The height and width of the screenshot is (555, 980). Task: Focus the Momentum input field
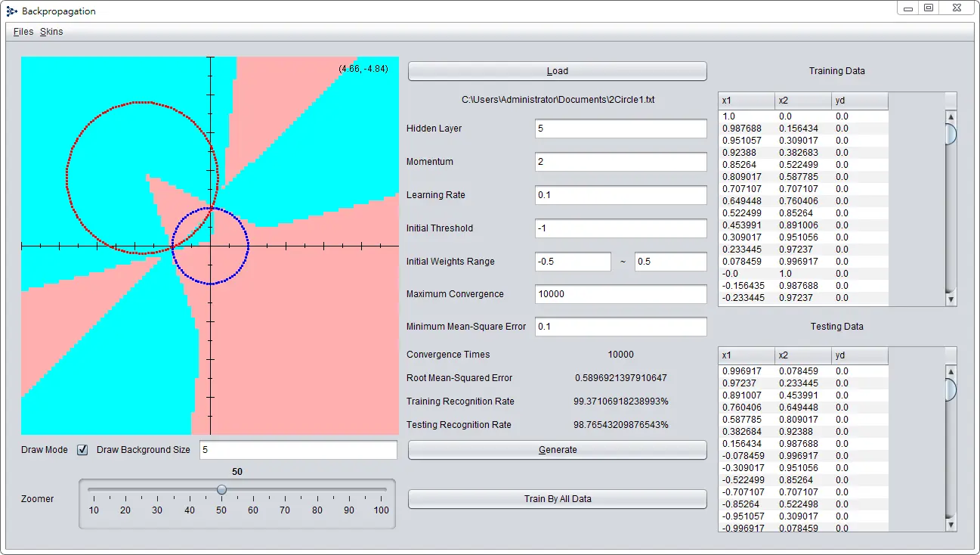coord(621,162)
